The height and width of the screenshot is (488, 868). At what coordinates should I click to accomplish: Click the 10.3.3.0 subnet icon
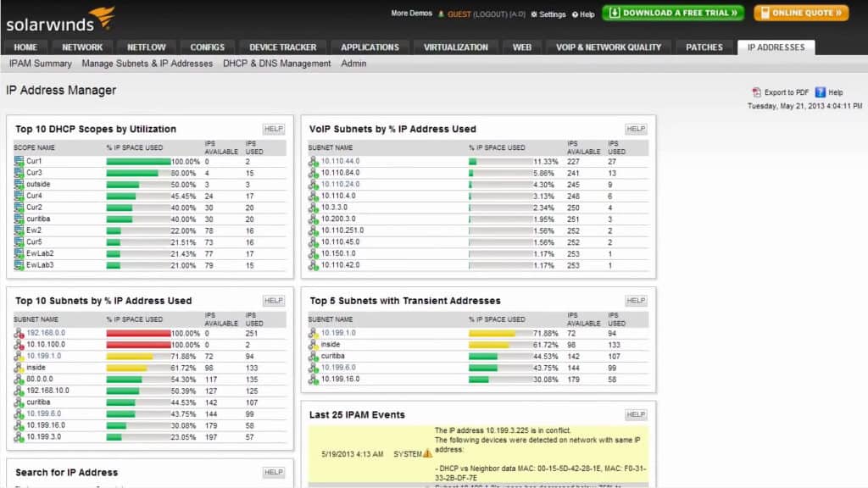point(314,208)
